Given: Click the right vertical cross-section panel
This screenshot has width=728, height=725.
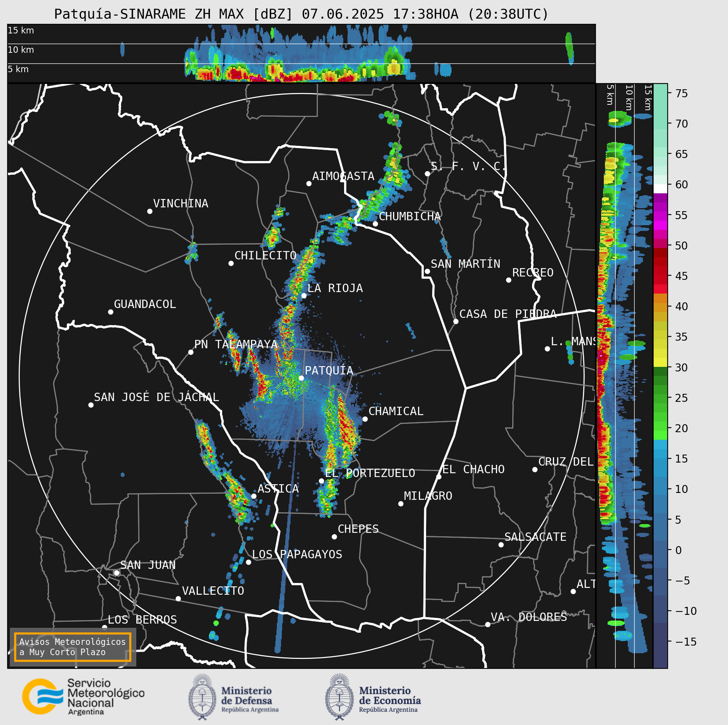Looking at the screenshot, I should point(624,376).
